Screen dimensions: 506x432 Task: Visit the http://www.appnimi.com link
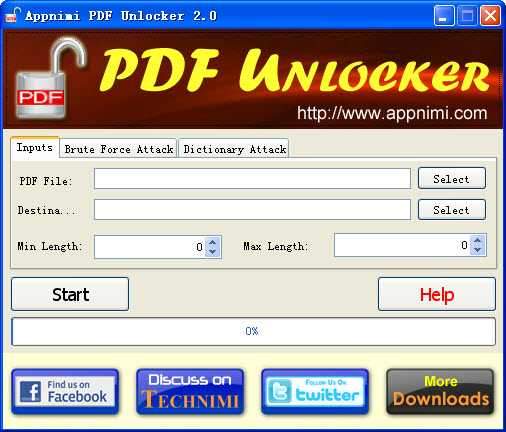pos(392,114)
